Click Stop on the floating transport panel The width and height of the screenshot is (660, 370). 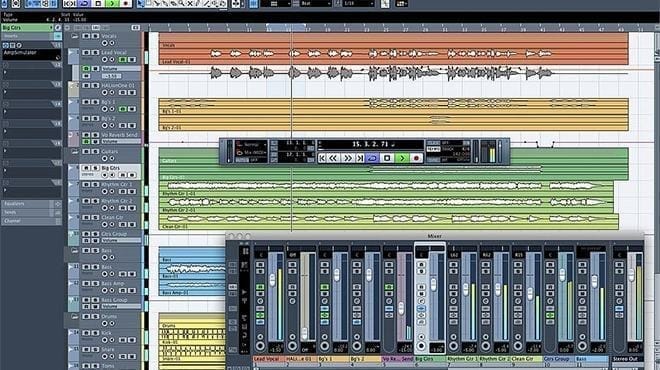coord(387,158)
